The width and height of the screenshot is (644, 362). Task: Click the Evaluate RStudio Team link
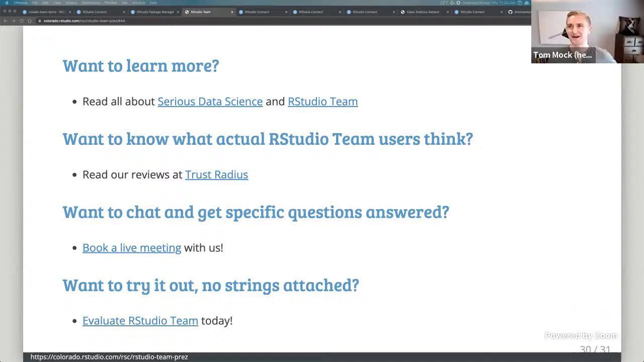pos(140,320)
